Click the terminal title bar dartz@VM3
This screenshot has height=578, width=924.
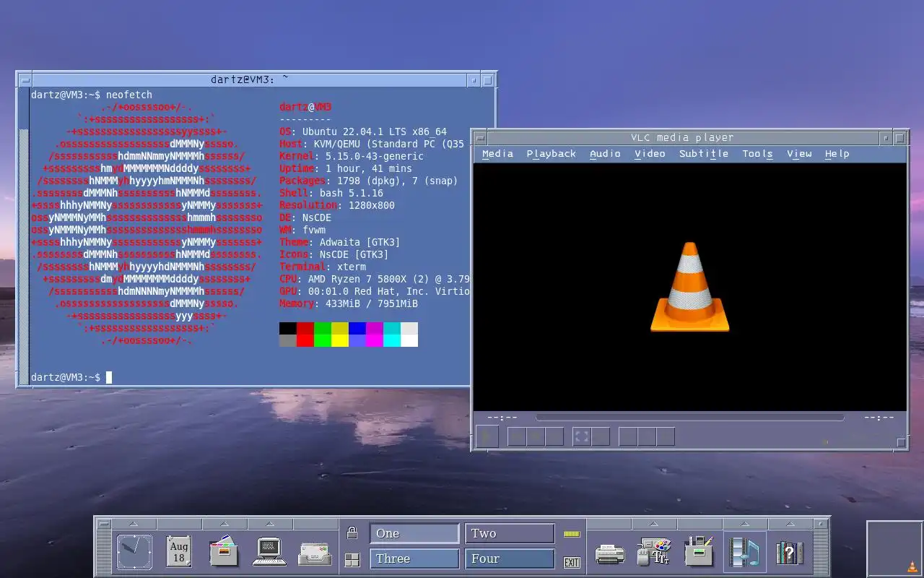tap(250, 80)
